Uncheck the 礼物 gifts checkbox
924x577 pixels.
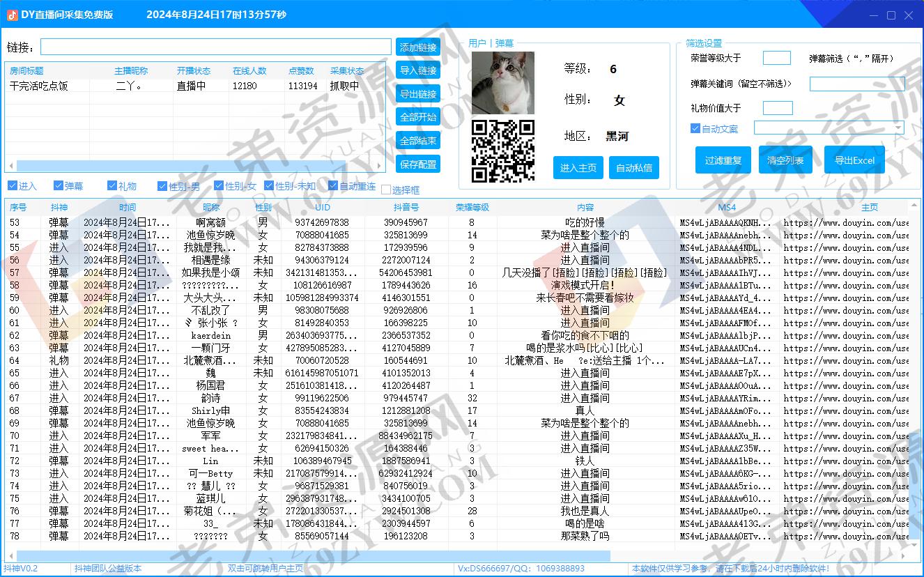point(111,186)
